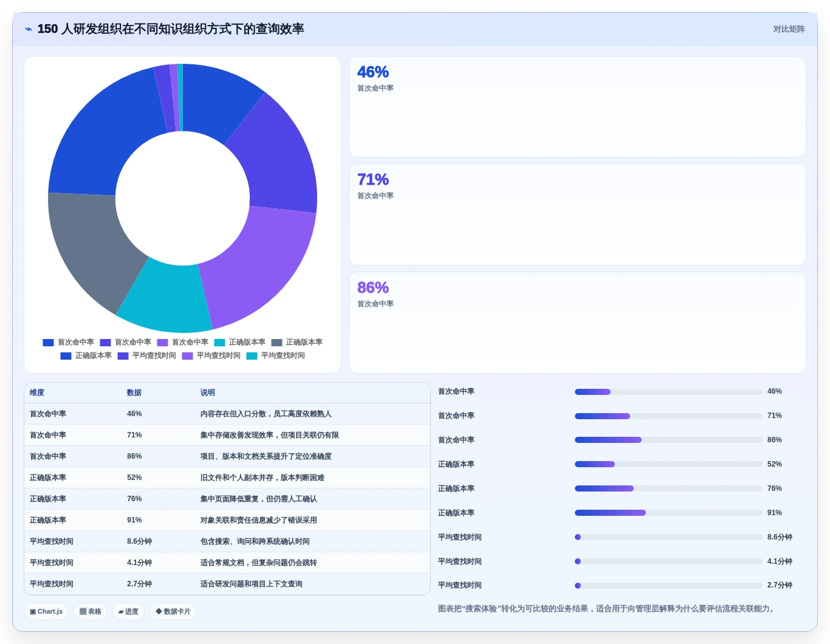This screenshot has width=830, height=644.
Task: Click the 71% progress bar
Action: coord(668,416)
